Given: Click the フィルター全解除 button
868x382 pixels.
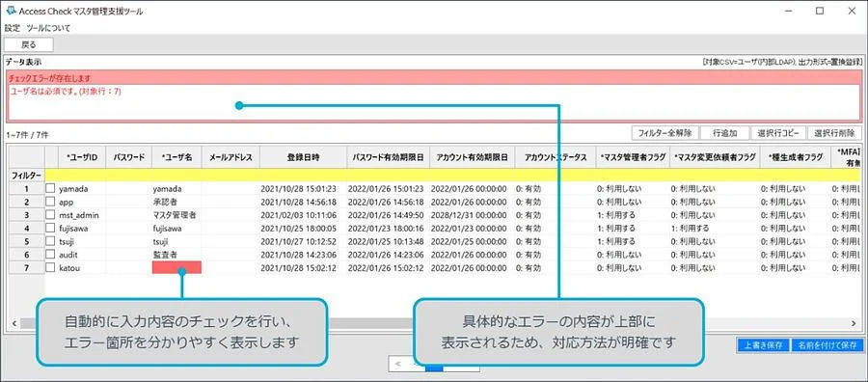Looking at the screenshot, I should tap(665, 133).
